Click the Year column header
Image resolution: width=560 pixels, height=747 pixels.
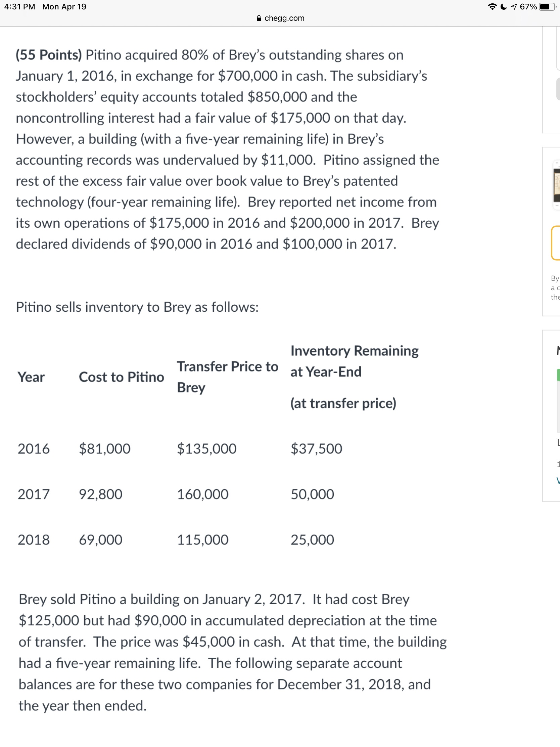pos(31,377)
